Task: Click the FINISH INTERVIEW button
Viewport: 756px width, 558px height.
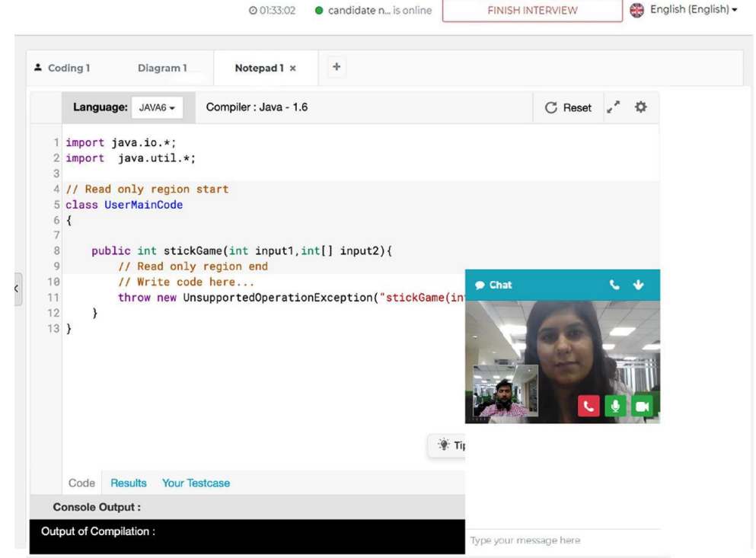Action: 531,11
